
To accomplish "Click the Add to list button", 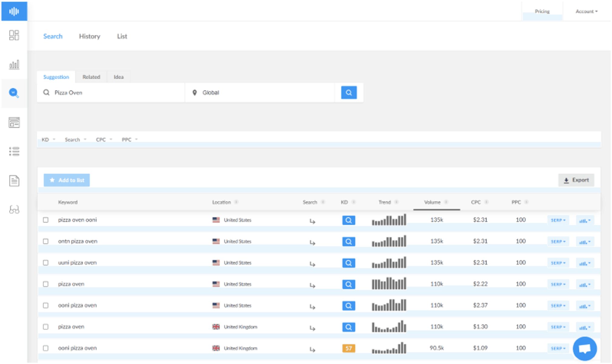I will [66, 180].
